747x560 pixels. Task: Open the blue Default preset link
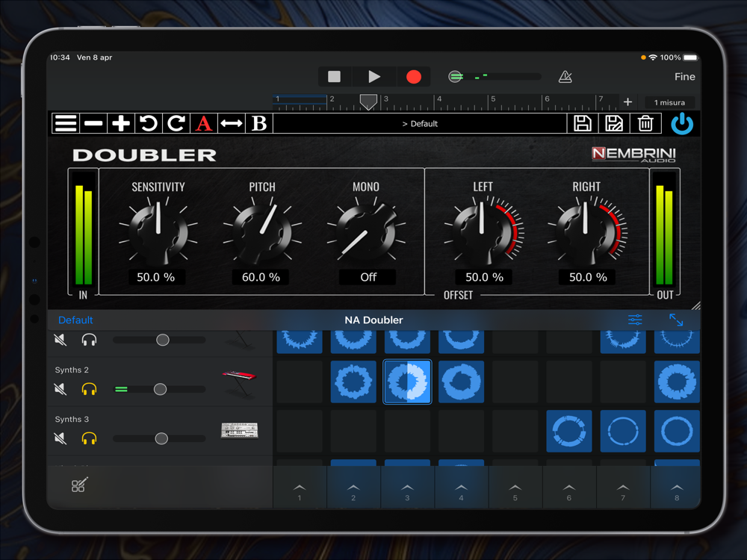coord(75,320)
